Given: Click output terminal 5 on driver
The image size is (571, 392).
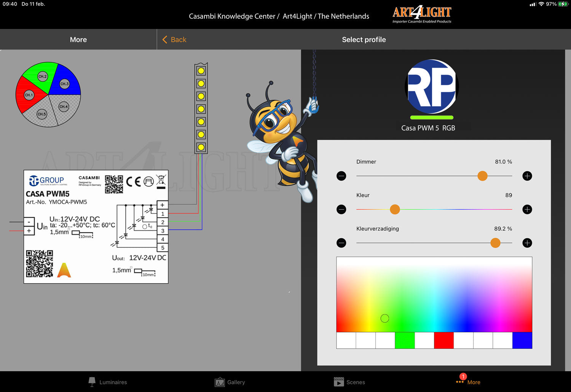Looking at the screenshot, I should (x=163, y=248).
